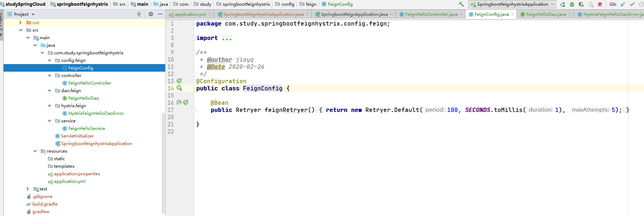This screenshot has width=644, height=216.
Task: Collapse the dao.feign package
Action: click(x=49, y=90)
